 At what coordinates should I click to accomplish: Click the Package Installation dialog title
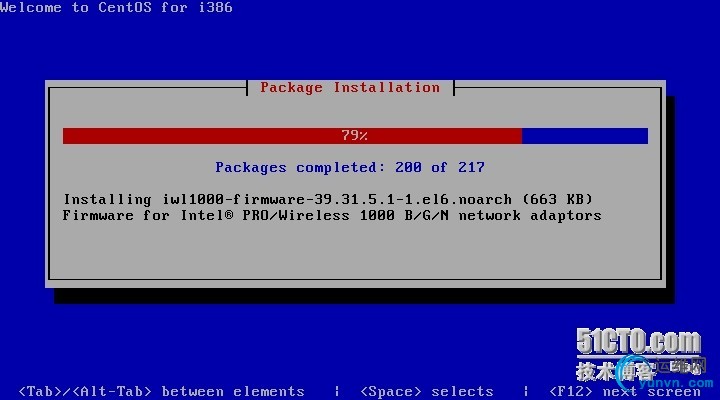(x=350, y=87)
